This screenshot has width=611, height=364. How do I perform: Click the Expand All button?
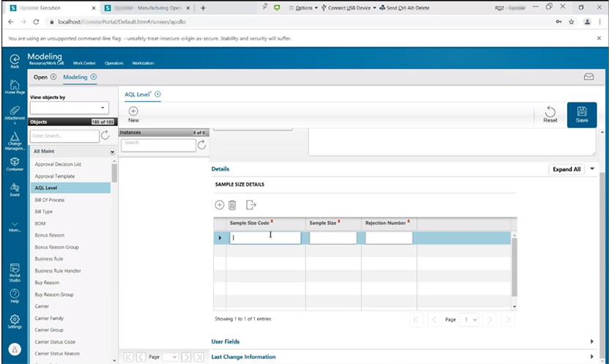(566, 169)
